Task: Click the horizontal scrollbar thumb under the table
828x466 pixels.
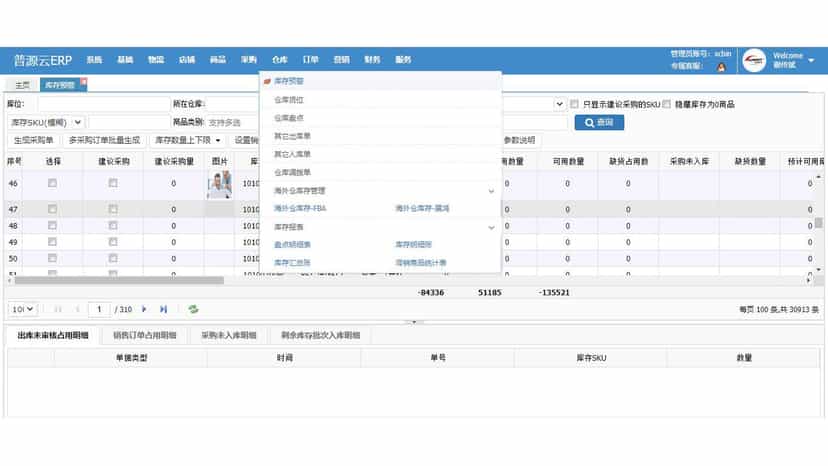Action: (x=119, y=280)
